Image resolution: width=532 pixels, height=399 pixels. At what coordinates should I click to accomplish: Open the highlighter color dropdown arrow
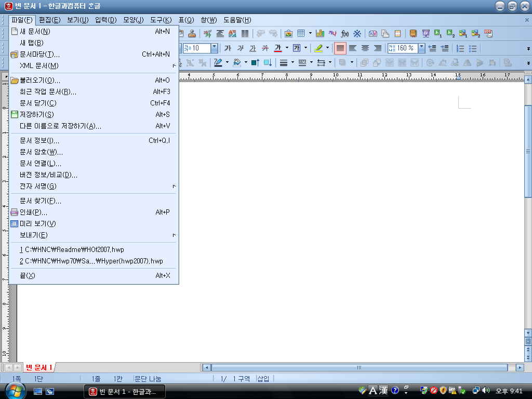pyautogui.click(x=327, y=48)
